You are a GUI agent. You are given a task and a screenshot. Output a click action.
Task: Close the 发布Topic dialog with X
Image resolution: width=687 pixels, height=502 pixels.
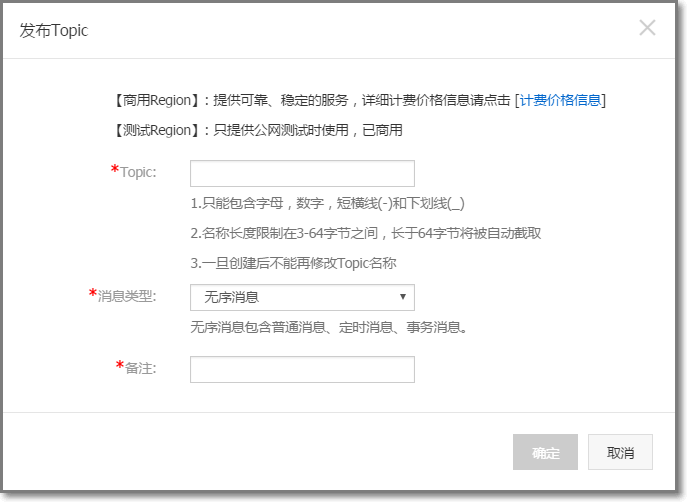tap(647, 28)
